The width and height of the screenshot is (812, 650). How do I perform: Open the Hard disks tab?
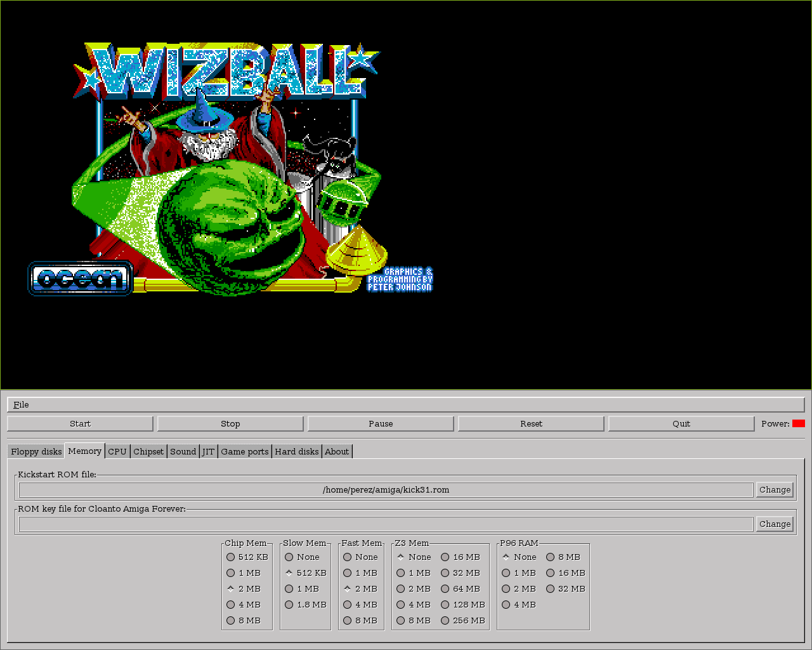pos(297,451)
